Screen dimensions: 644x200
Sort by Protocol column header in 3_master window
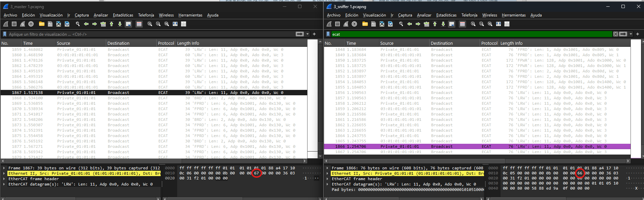[x=166, y=43]
